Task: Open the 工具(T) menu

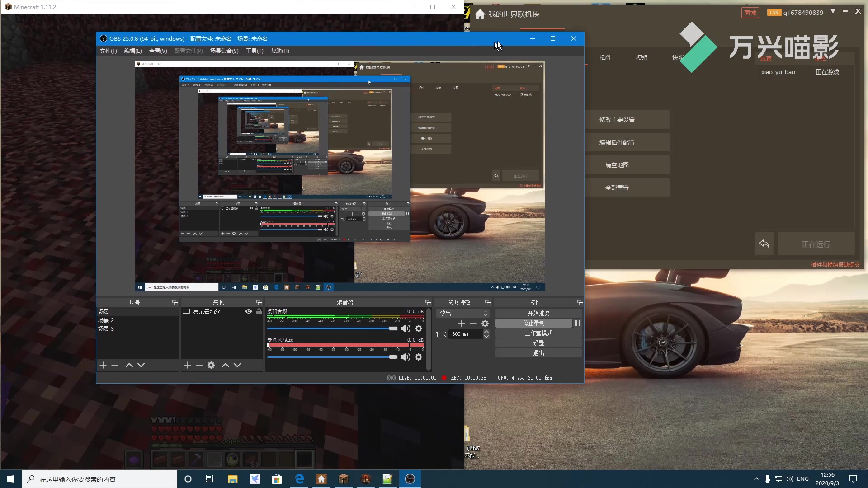Action: coord(255,51)
